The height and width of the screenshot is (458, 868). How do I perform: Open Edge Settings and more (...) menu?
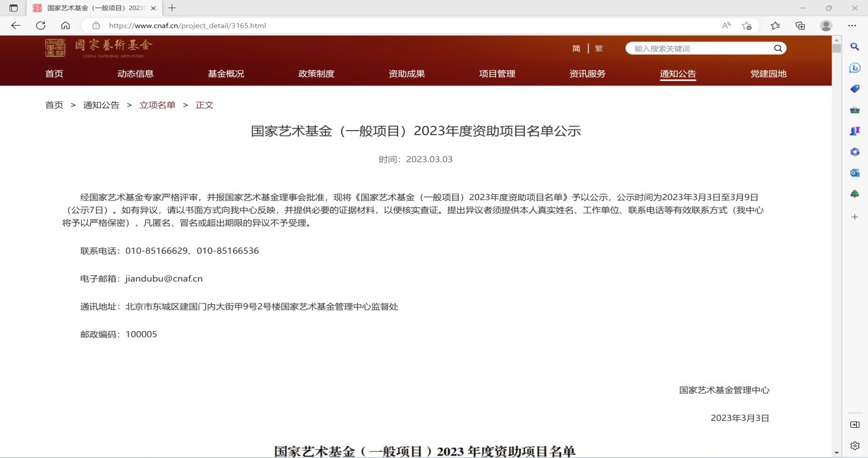point(852,26)
